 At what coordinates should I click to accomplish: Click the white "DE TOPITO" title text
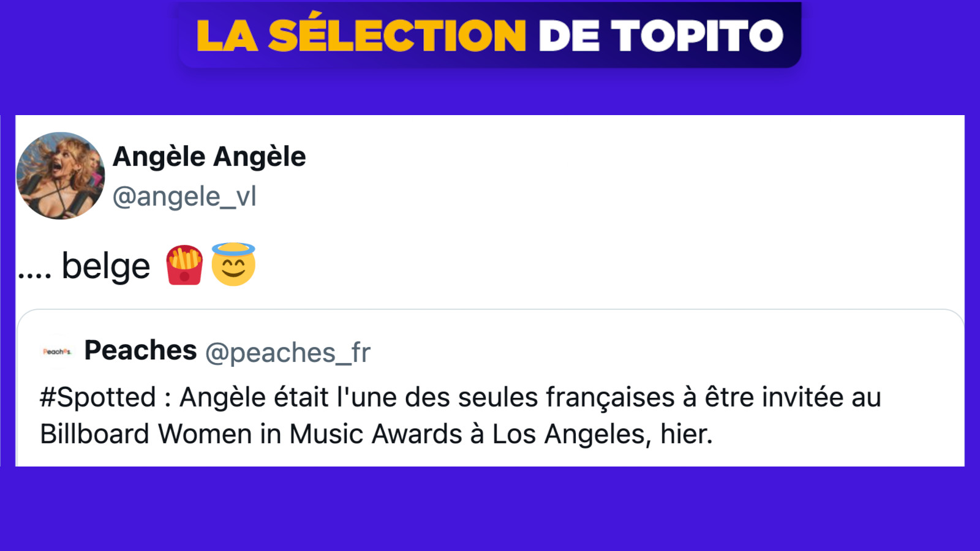[660, 36]
